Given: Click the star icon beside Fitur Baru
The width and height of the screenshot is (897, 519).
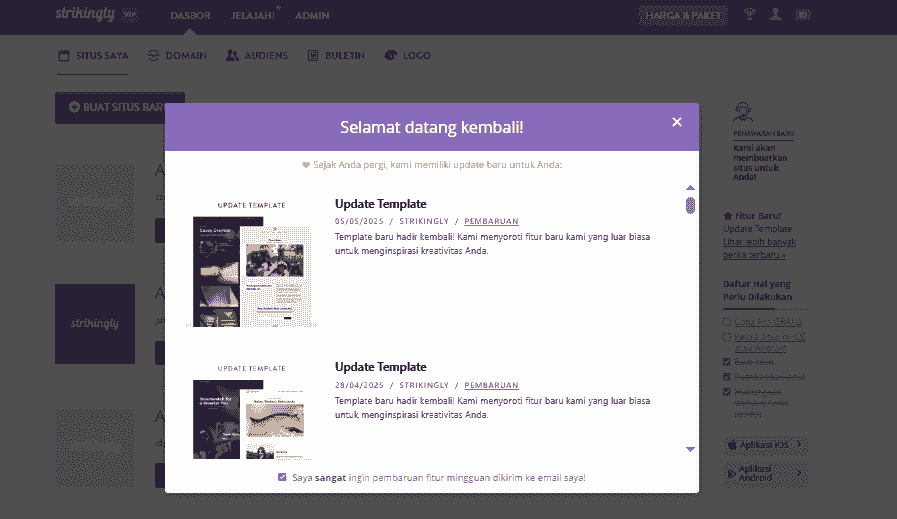Looking at the screenshot, I should (728, 216).
